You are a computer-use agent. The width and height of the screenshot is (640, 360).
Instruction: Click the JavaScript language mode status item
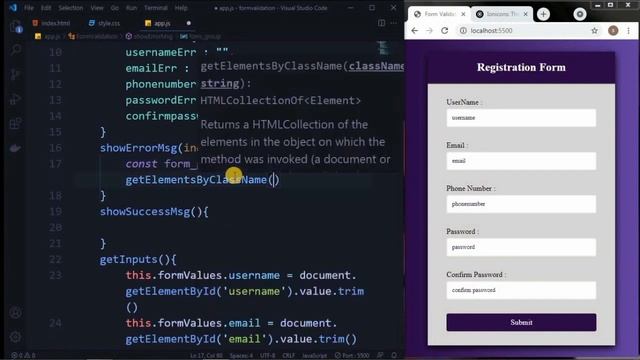click(x=314, y=356)
